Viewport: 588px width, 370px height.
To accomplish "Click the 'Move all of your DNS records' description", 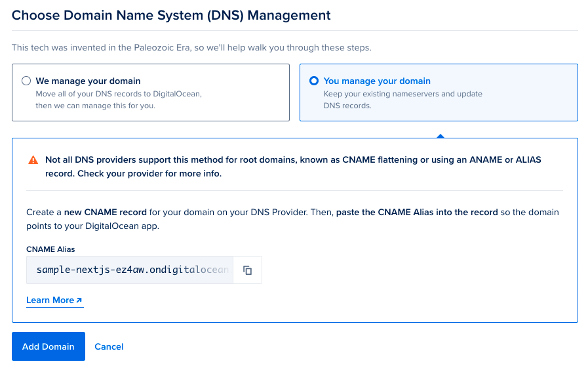I will 119,100.
